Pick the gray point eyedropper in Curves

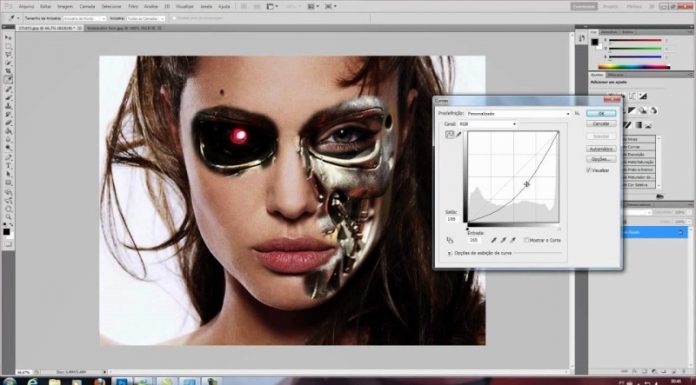coord(503,240)
